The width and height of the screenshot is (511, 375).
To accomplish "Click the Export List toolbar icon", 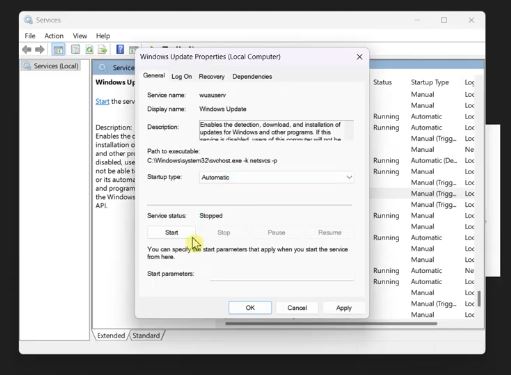I will [103, 50].
